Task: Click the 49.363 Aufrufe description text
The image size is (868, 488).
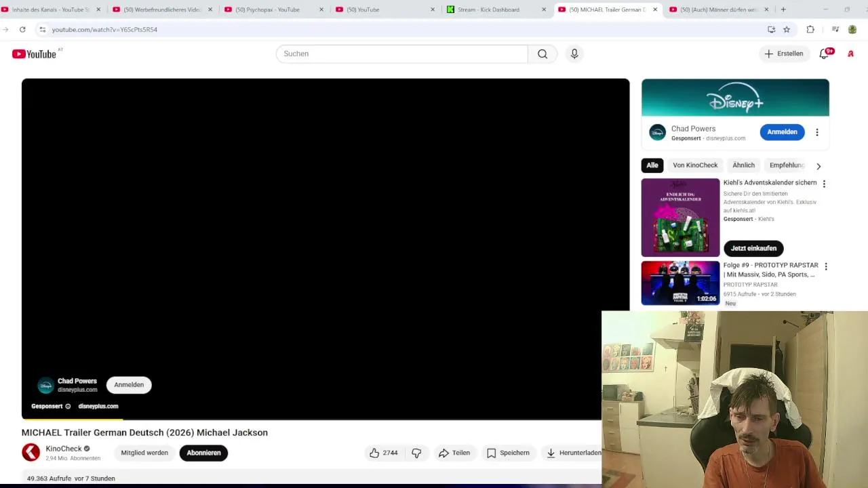Action: point(71,479)
